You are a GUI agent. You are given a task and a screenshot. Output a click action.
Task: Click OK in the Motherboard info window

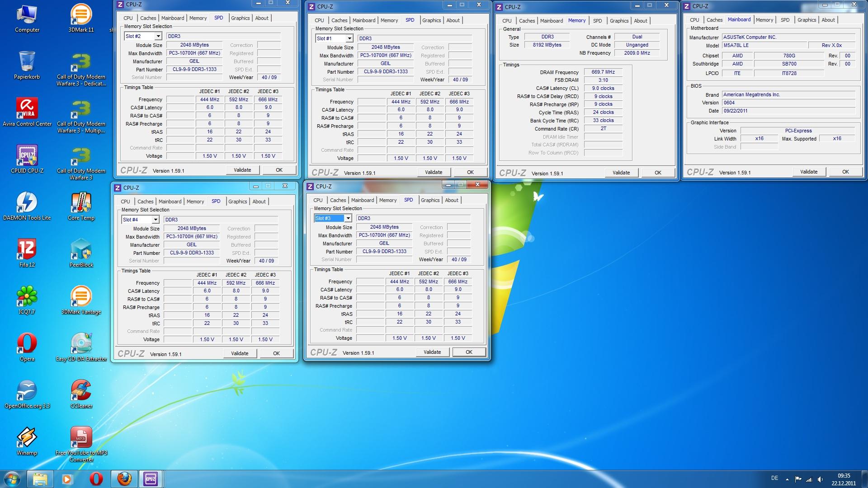point(845,172)
